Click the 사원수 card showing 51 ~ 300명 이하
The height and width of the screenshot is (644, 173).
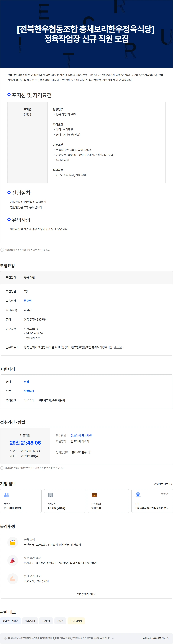coord(21,501)
